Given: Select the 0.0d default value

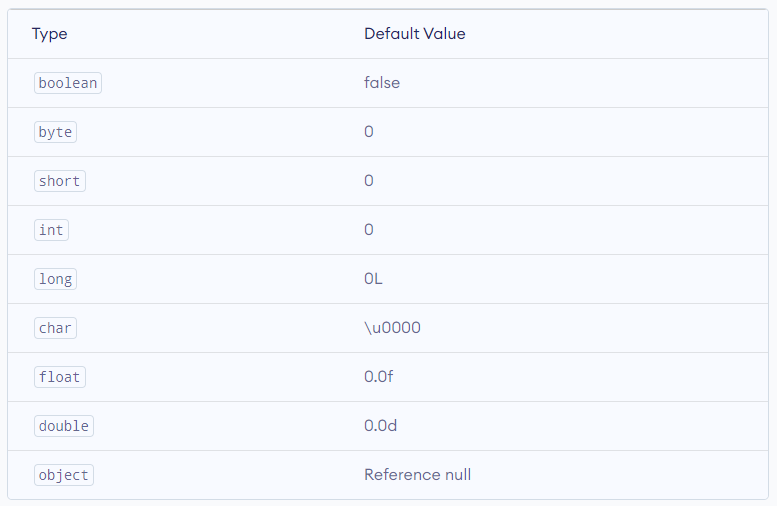Looking at the screenshot, I should pos(381,426).
